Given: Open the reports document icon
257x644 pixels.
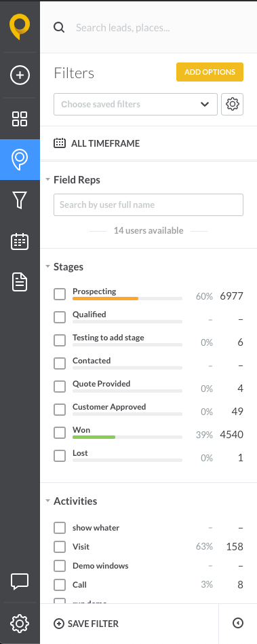Looking at the screenshot, I should pyautogui.click(x=20, y=282).
